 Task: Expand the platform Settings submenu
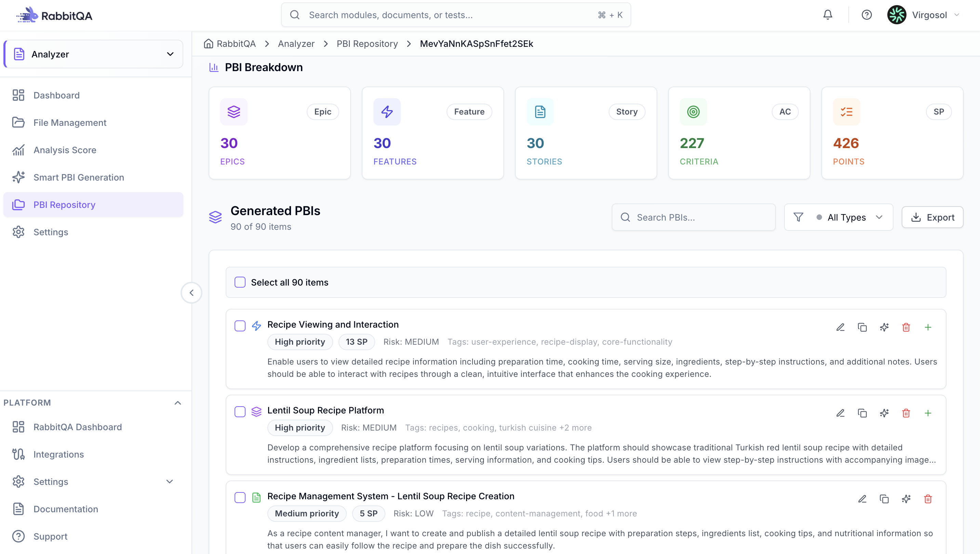170,482
